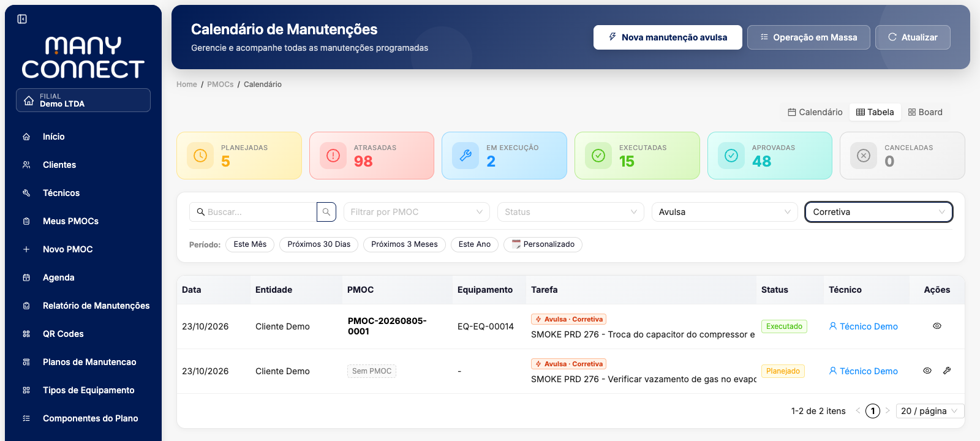Go to next page arrow
Screen dimensions: 980x441
pos(888,410)
